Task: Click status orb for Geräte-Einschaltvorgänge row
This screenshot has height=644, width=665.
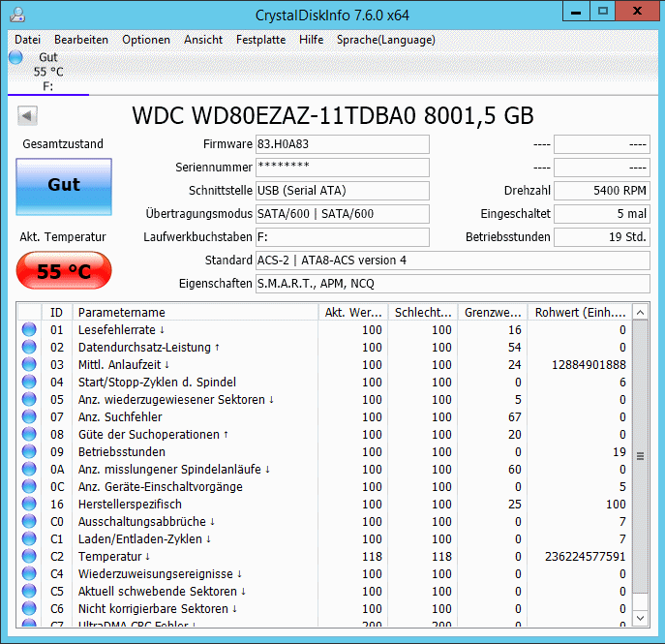Action: coord(29,486)
